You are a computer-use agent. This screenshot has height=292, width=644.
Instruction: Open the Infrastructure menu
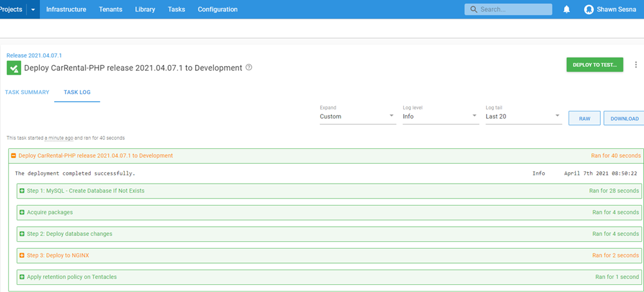click(x=66, y=10)
